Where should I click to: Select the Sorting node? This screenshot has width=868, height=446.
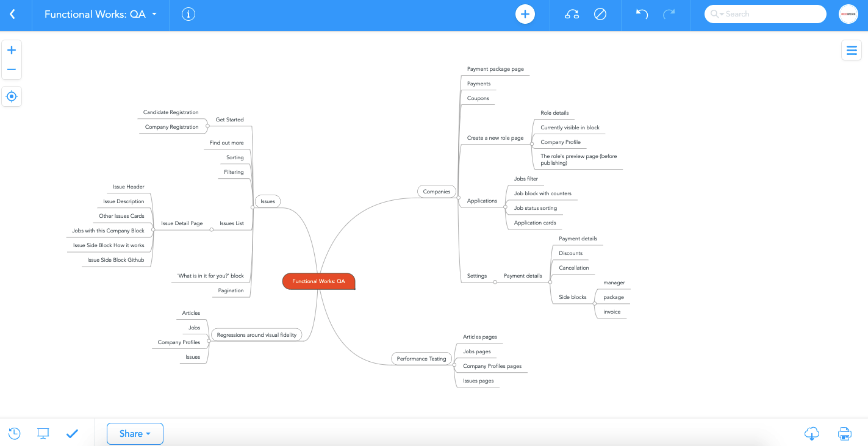click(x=235, y=157)
